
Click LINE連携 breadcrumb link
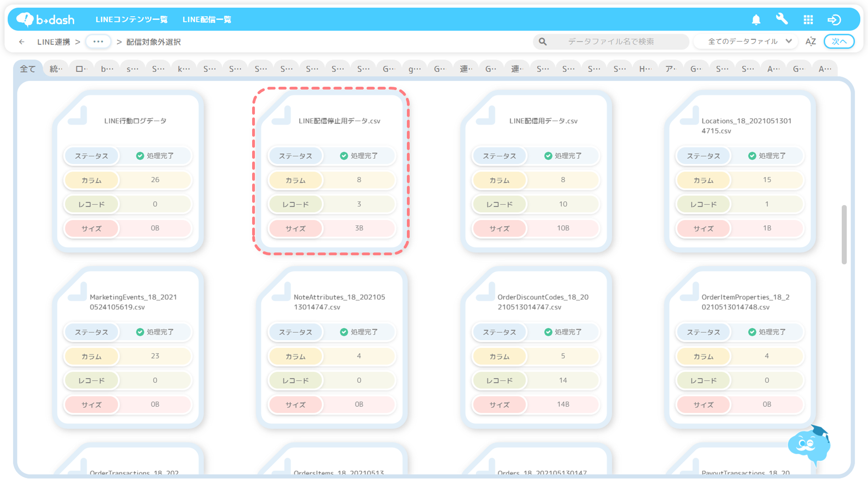click(x=54, y=42)
